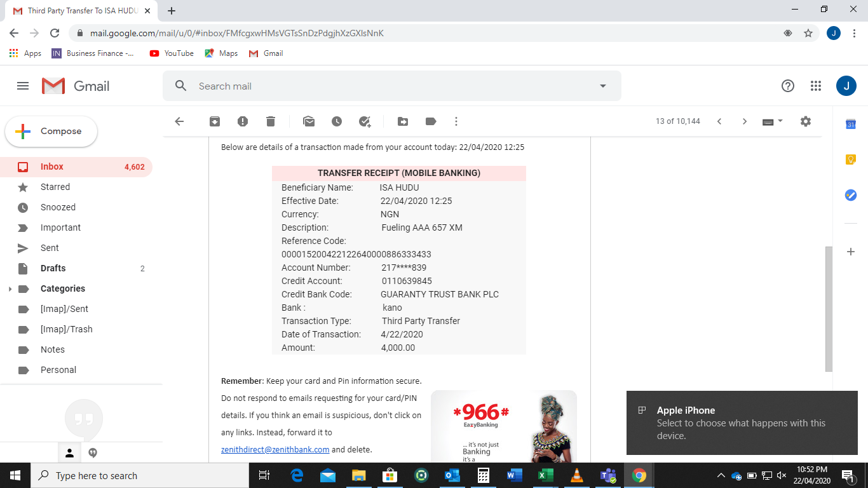Open the Notes label
The width and height of the screenshot is (868, 488).
(76, 349)
